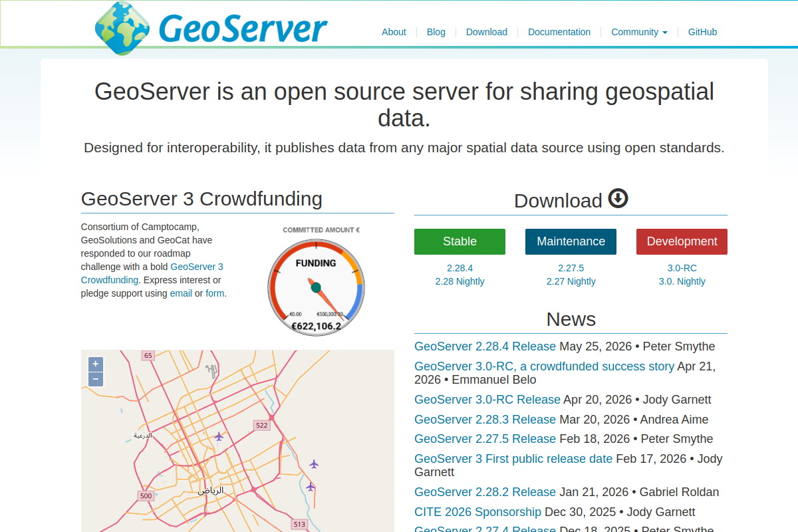Click the Download section heading text
This screenshot has width=798, height=532.
pos(558,201)
